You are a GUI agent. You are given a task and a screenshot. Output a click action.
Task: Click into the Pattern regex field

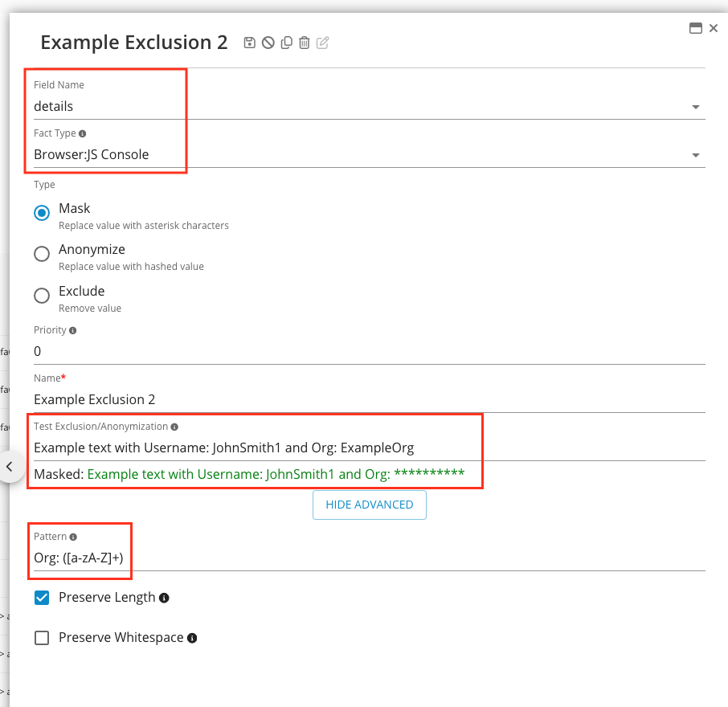click(x=362, y=558)
